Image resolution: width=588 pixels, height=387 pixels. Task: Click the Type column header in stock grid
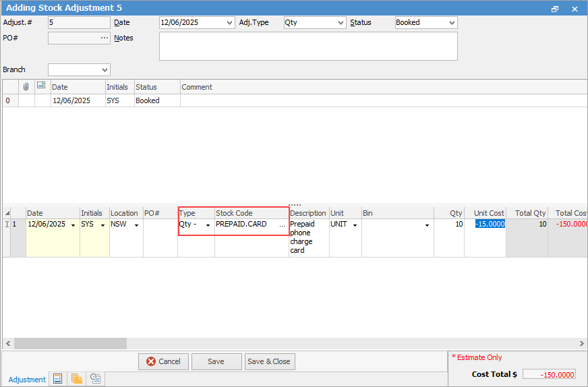[196, 213]
